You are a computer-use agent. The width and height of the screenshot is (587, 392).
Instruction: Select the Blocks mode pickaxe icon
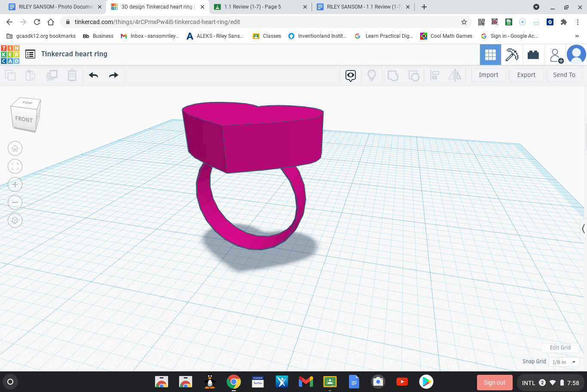512,55
